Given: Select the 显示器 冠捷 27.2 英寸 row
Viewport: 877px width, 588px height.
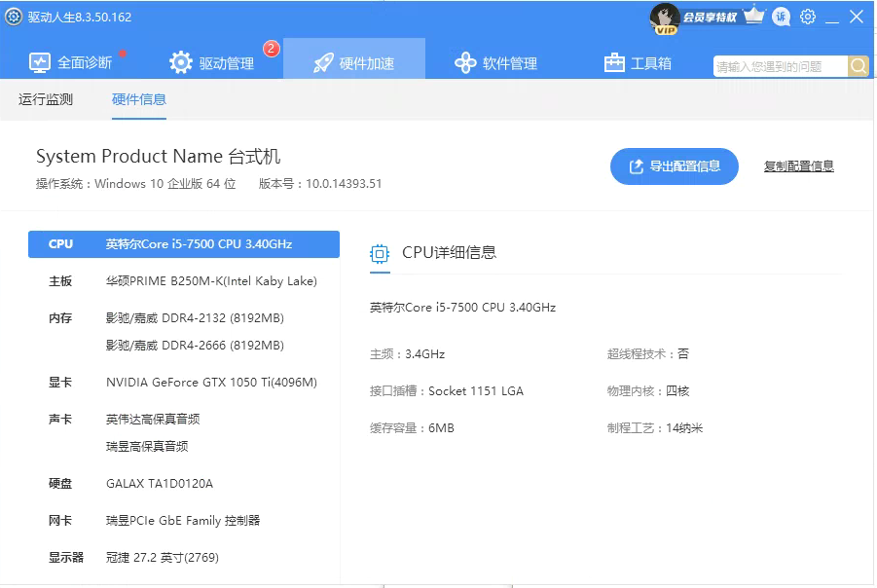Looking at the screenshot, I should (184, 557).
